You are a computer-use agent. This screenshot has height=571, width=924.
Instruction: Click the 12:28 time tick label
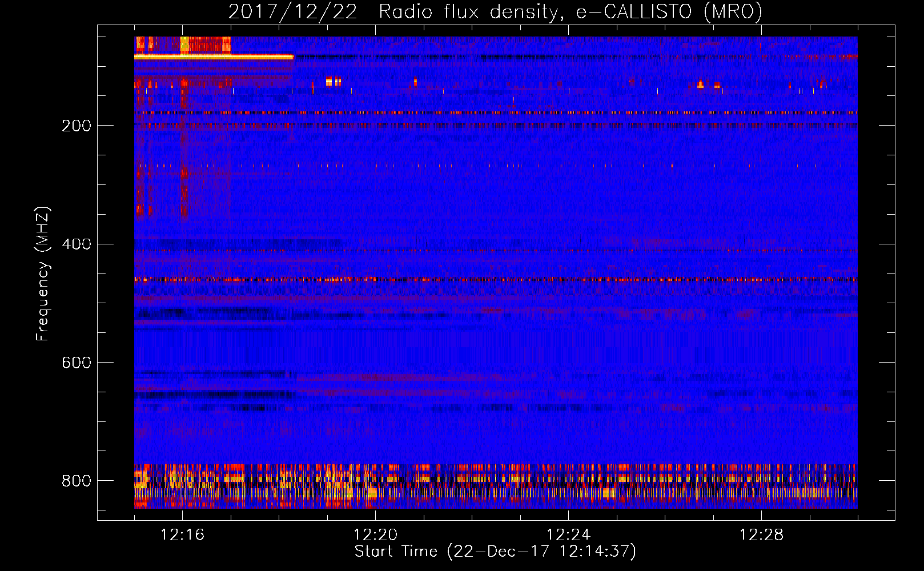[761, 534]
